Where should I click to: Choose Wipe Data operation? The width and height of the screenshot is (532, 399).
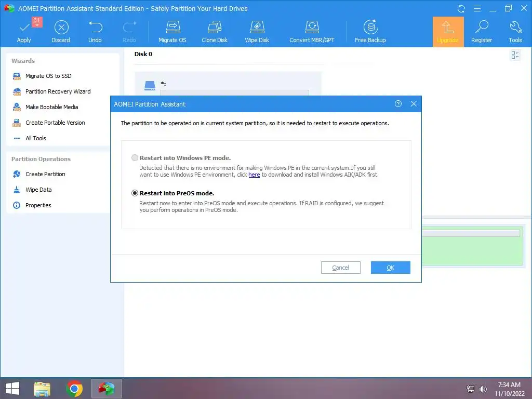tap(32, 190)
